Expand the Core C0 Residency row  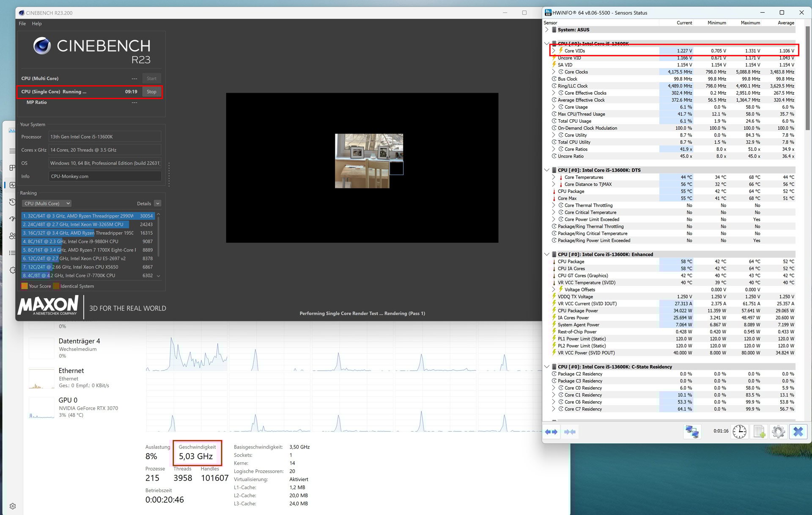[553, 388]
